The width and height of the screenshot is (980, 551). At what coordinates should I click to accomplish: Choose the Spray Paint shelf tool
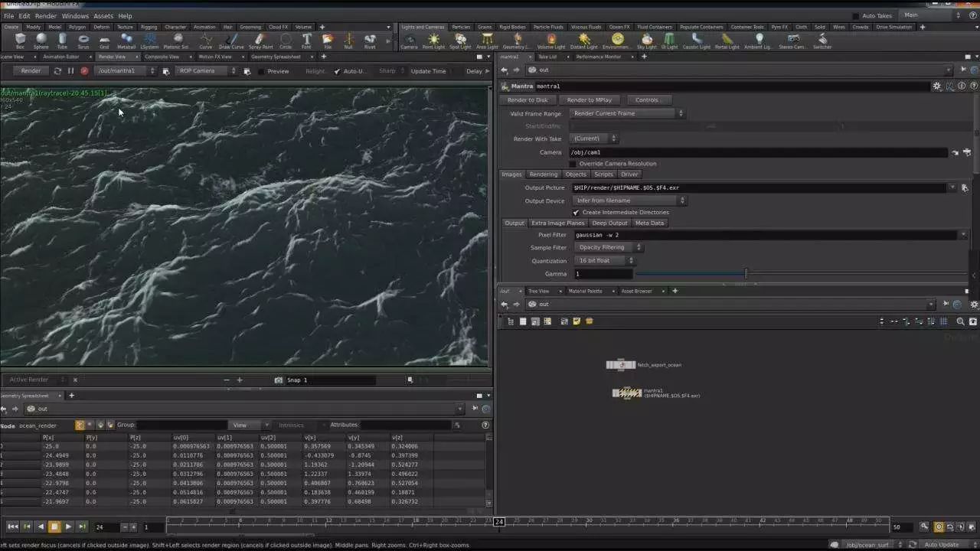(260, 40)
